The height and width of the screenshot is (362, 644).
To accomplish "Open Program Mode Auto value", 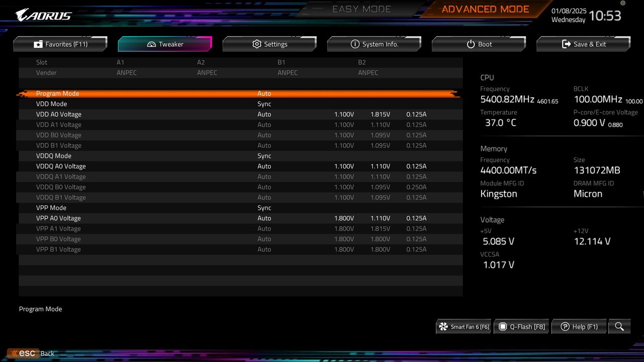I will 264,94.
